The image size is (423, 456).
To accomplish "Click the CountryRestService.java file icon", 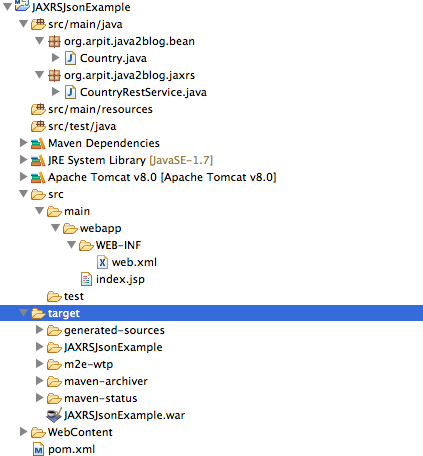I will tap(70, 92).
